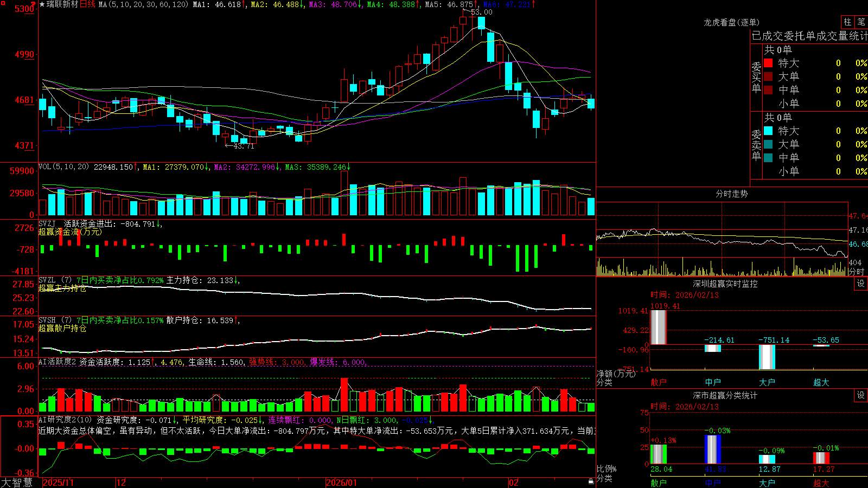Click the 近期大资金总体偏空 analysis text line
Screen dimensions: 868x488
(317, 431)
